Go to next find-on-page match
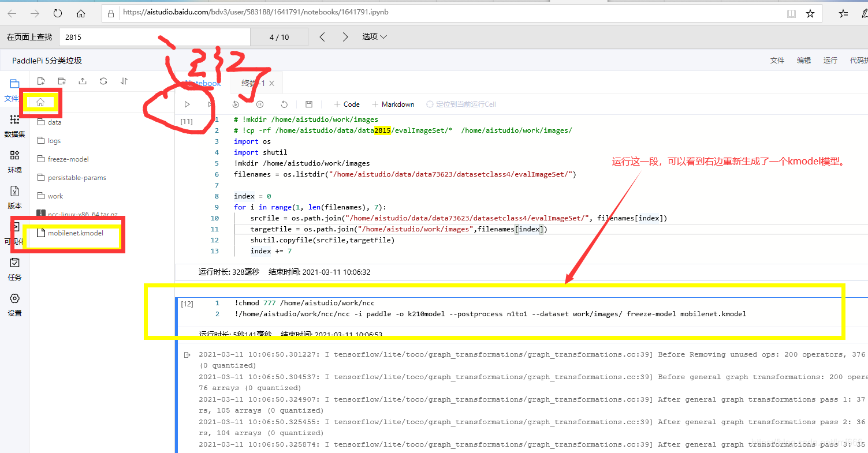The height and width of the screenshot is (453, 868). [x=345, y=37]
